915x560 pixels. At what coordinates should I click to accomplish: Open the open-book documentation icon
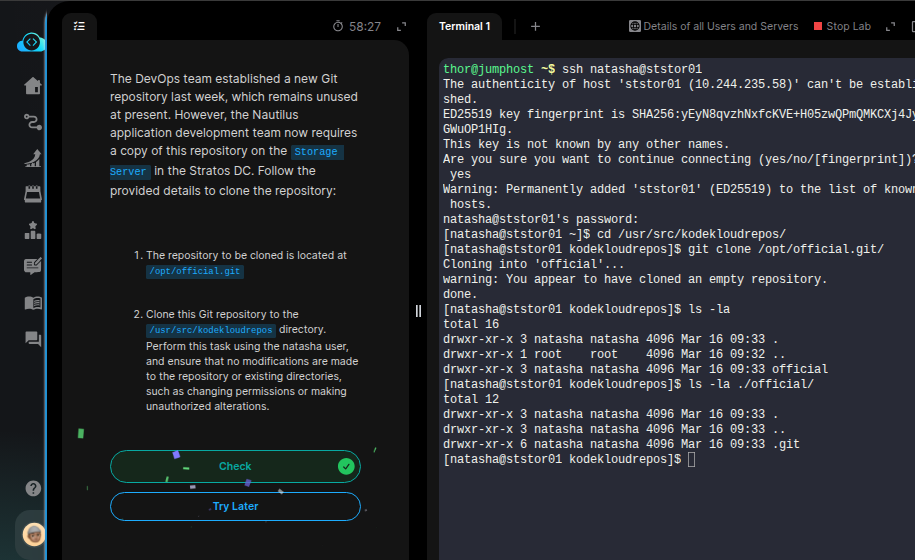pos(33,302)
